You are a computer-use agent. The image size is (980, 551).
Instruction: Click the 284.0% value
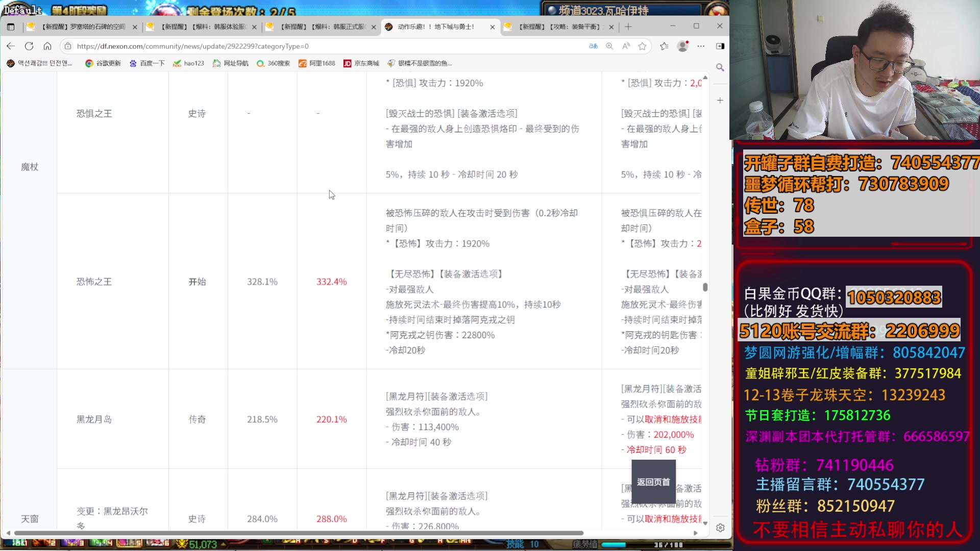tap(262, 519)
